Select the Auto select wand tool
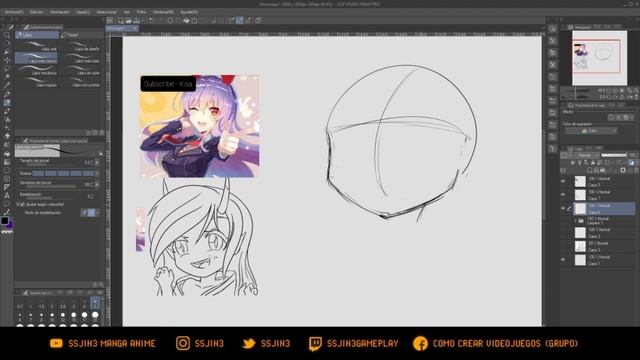The image size is (640, 360). (x=7, y=77)
